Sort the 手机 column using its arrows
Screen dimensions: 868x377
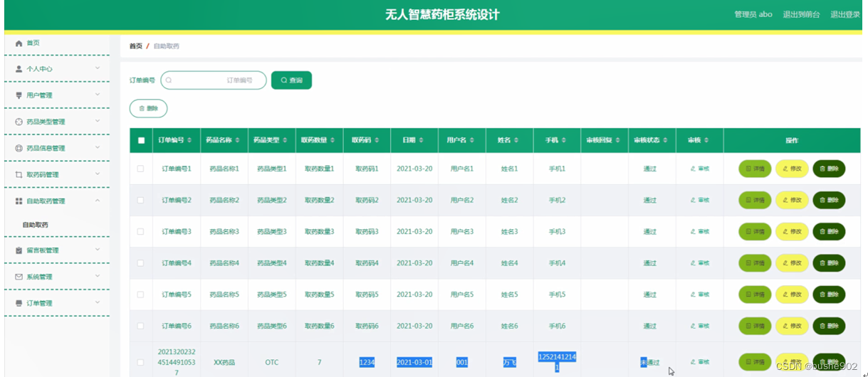coord(565,141)
